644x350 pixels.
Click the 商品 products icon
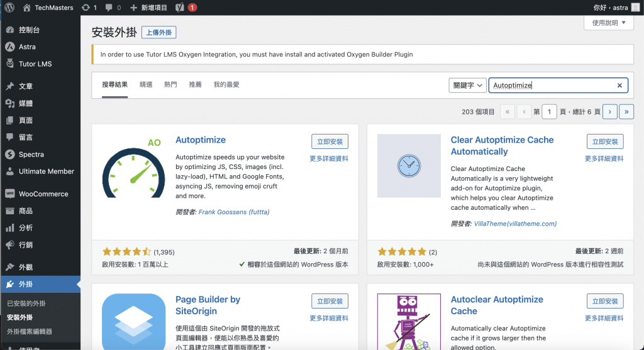10,211
